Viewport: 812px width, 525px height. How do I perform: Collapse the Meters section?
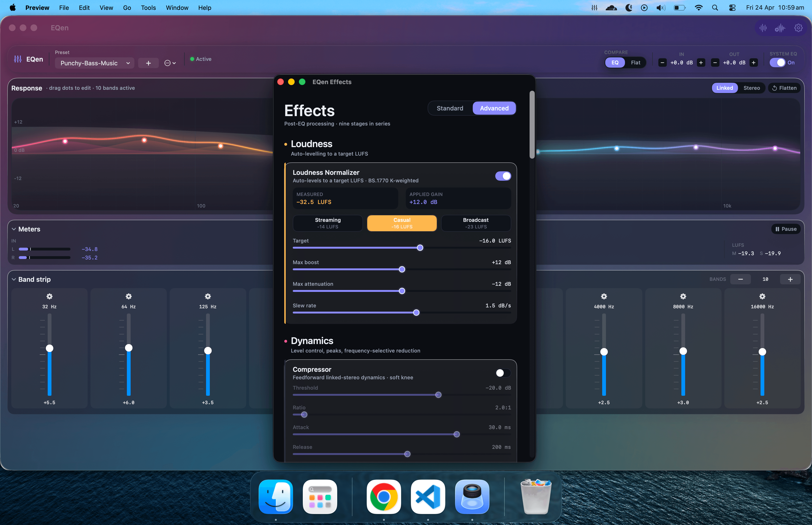click(x=14, y=229)
